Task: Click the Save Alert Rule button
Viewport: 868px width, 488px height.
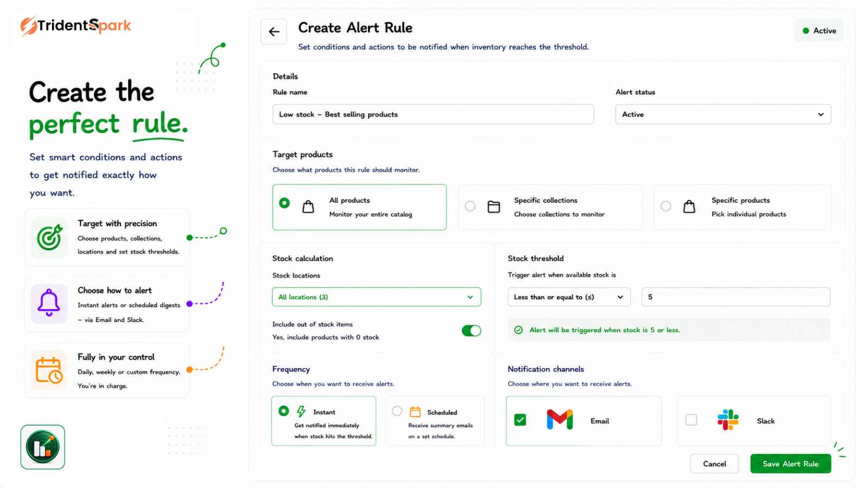Action: [790, 464]
